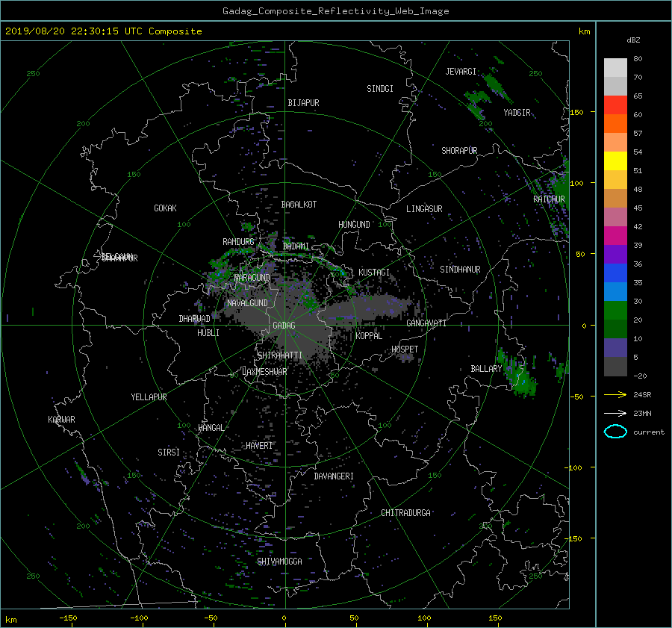Click the GANGAVATI city label
The width and height of the screenshot is (672, 628).
[426, 323]
